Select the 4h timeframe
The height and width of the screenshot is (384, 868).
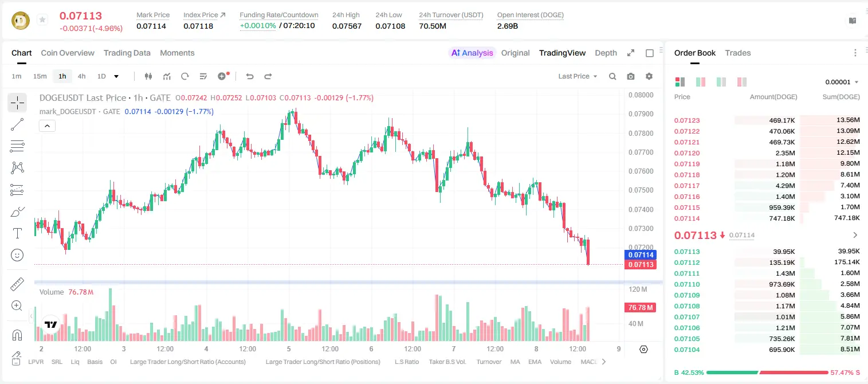tap(81, 76)
